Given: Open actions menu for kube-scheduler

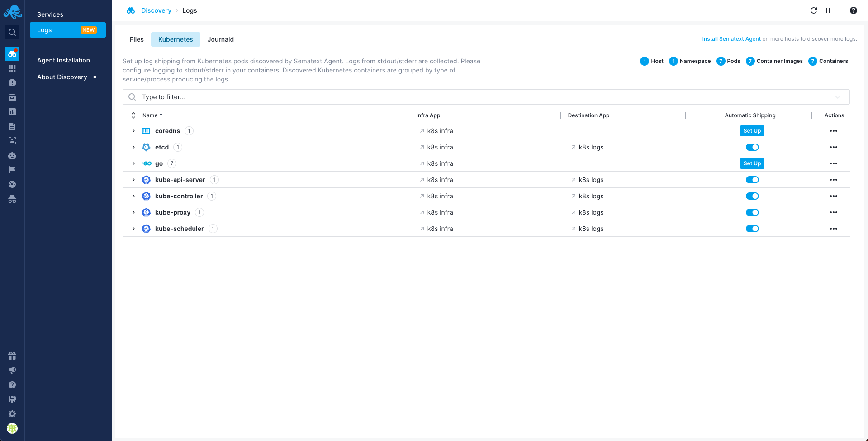Looking at the screenshot, I should [x=834, y=229].
